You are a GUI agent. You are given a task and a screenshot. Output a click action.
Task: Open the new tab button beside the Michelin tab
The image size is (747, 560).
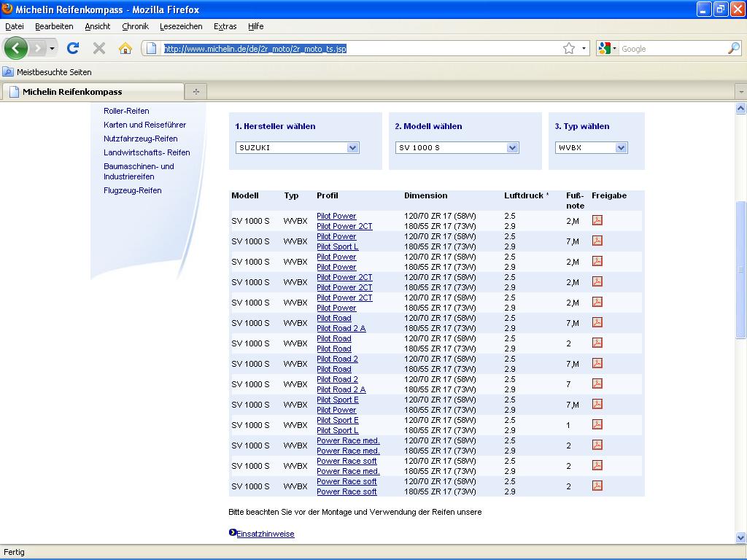tap(196, 92)
